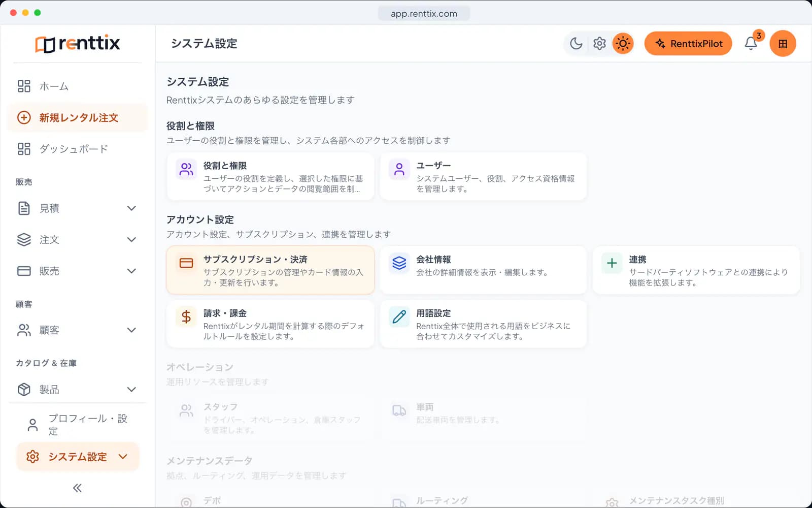
Task: Open サブスクリプション・決済 card
Action: [270, 270]
